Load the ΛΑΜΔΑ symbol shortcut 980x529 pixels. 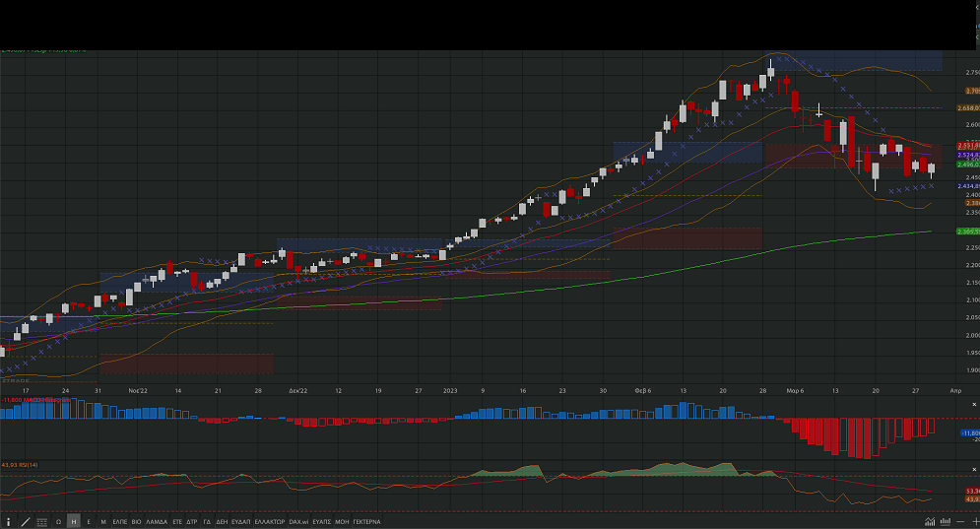[157, 521]
